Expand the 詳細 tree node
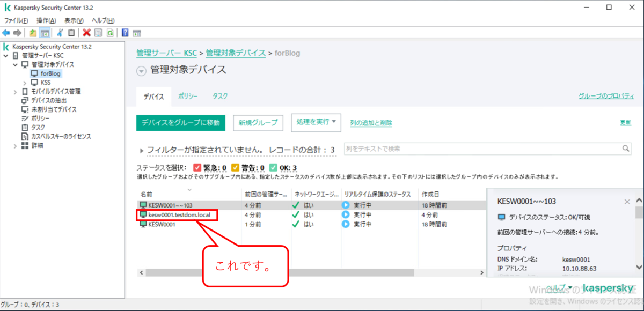The width and height of the screenshot is (644, 311). tap(16, 145)
